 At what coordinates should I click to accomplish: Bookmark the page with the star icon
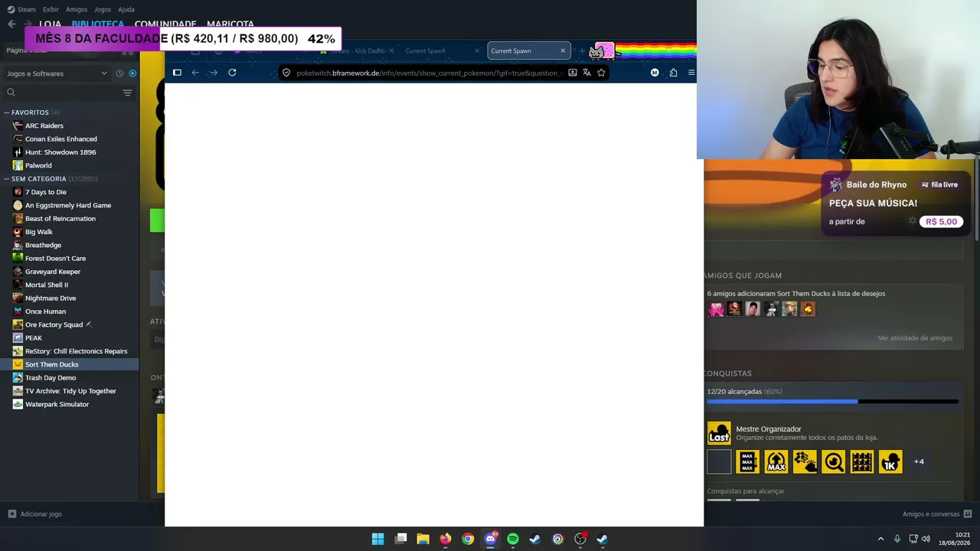click(601, 73)
